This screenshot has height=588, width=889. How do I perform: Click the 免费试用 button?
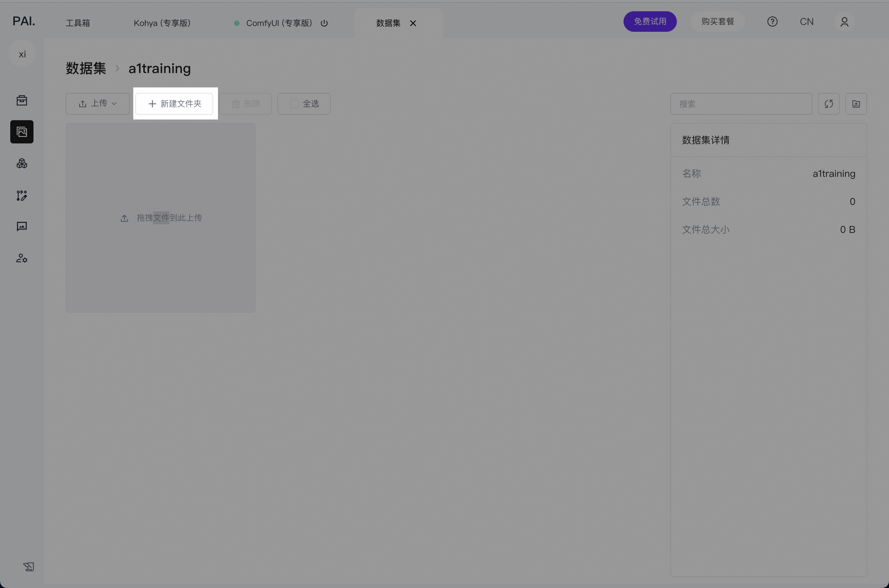[x=650, y=22]
